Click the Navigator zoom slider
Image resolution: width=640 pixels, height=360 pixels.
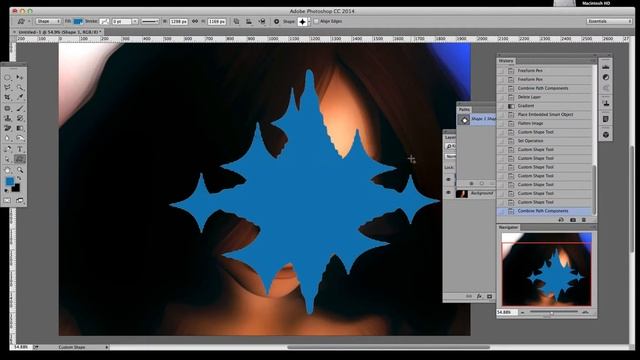coord(553,312)
